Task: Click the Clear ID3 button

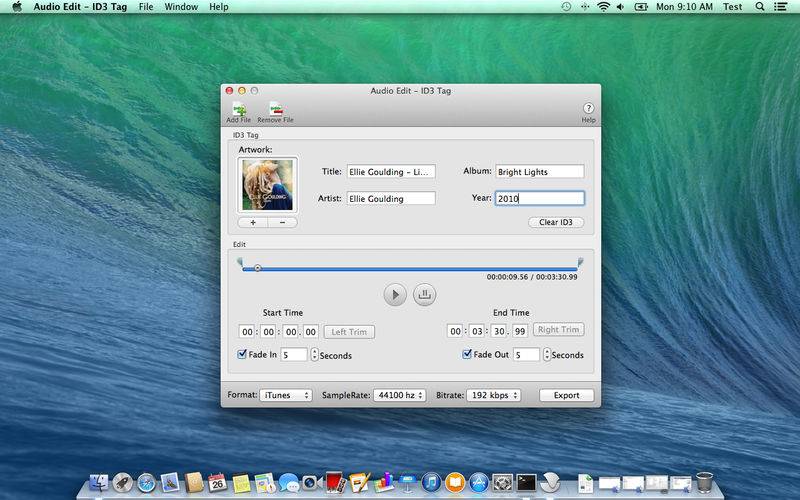Action: coord(555,222)
